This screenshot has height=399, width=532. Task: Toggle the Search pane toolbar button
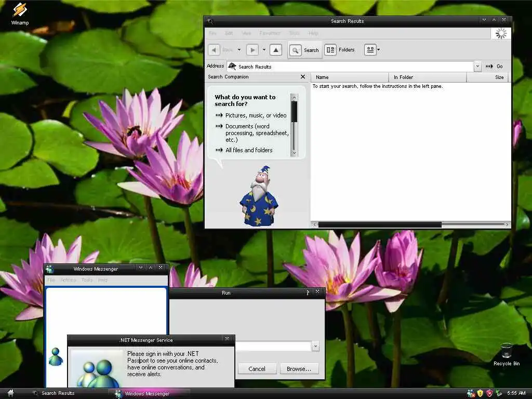(x=304, y=50)
